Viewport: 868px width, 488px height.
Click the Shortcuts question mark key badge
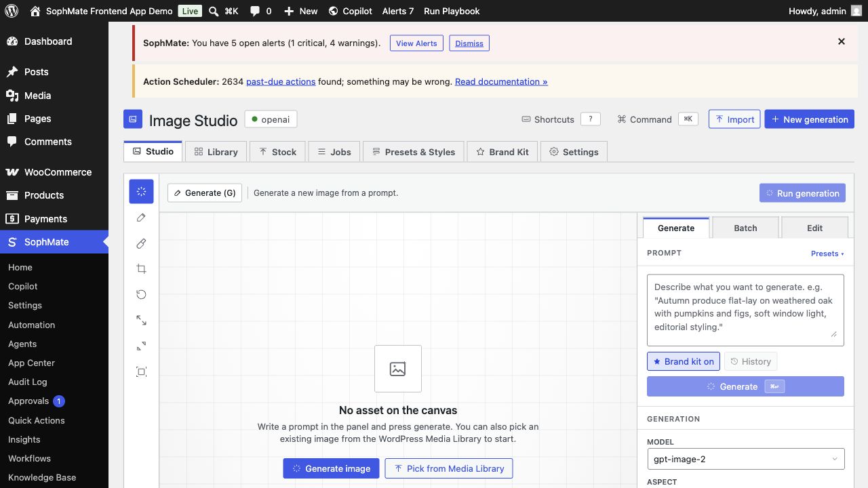591,119
